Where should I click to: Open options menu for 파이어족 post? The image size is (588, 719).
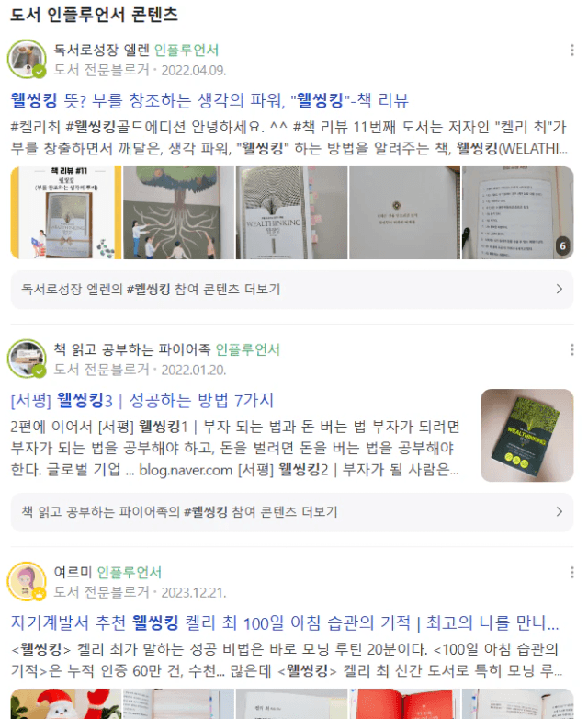point(572,350)
